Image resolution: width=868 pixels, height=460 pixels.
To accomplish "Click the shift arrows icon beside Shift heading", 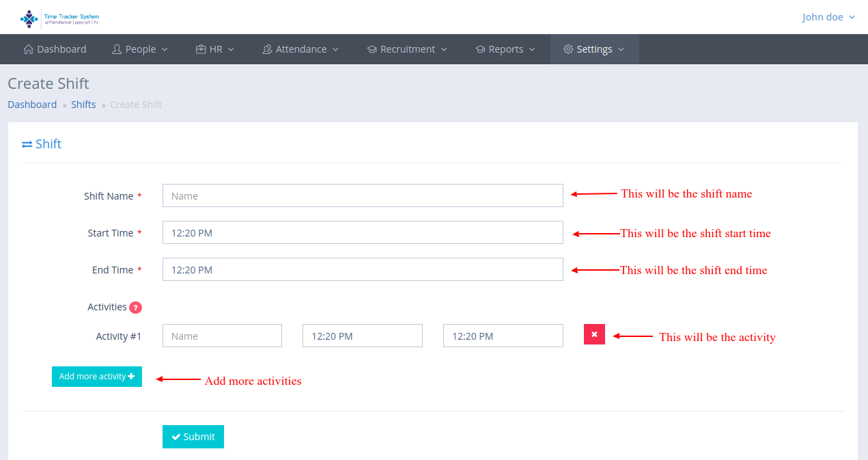I will pyautogui.click(x=27, y=144).
